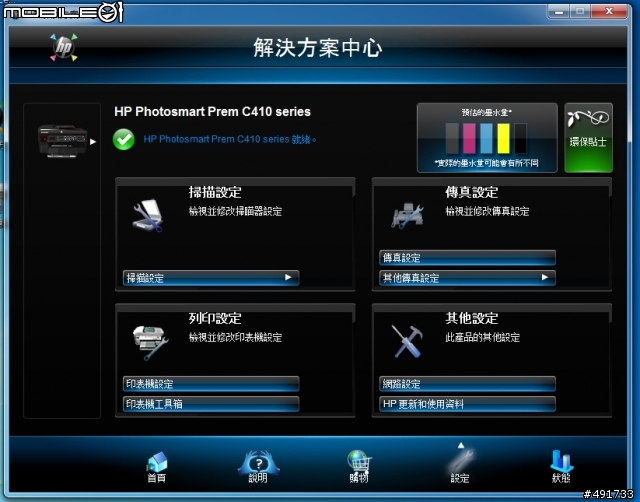Viewport: 640px width, 502px height.
Task: Click the yellow ink level bar
Action: click(x=503, y=139)
